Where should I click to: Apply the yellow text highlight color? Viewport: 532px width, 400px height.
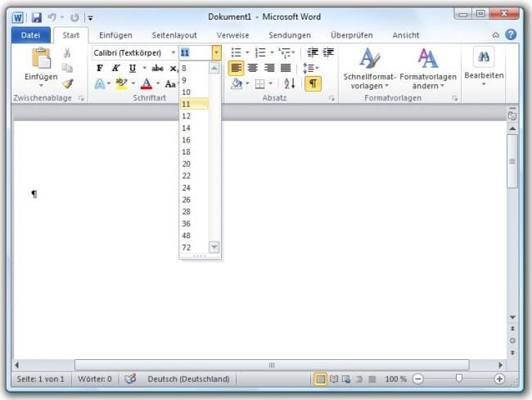[121, 83]
